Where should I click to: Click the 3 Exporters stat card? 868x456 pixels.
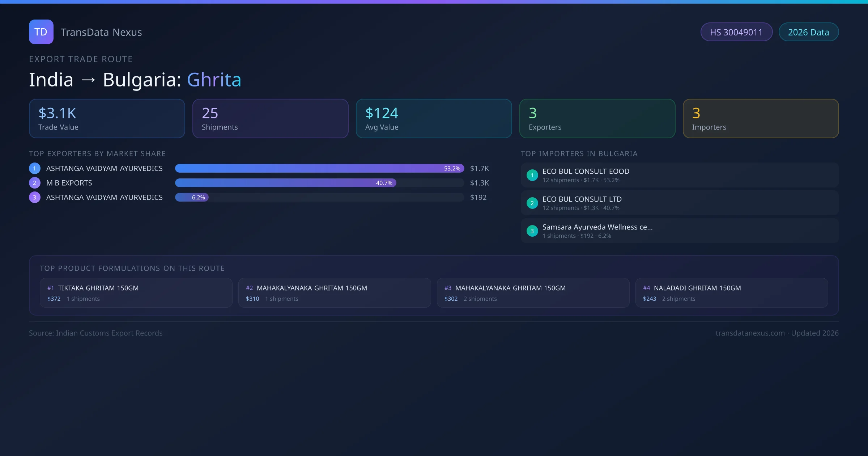(597, 119)
